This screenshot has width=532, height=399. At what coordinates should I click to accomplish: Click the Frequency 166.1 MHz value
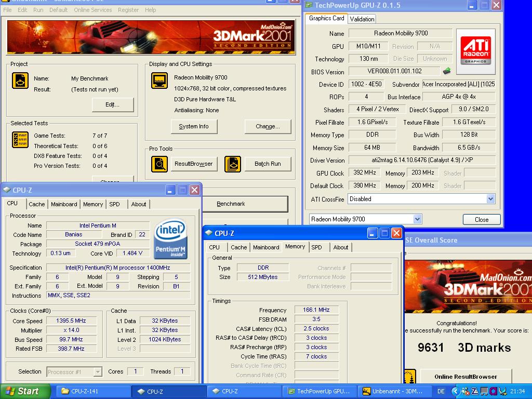click(x=316, y=310)
